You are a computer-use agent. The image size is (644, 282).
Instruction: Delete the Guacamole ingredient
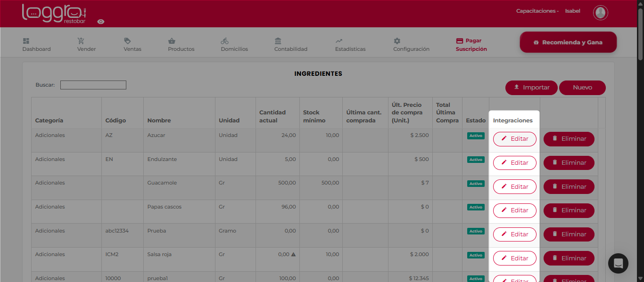tap(569, 186)
